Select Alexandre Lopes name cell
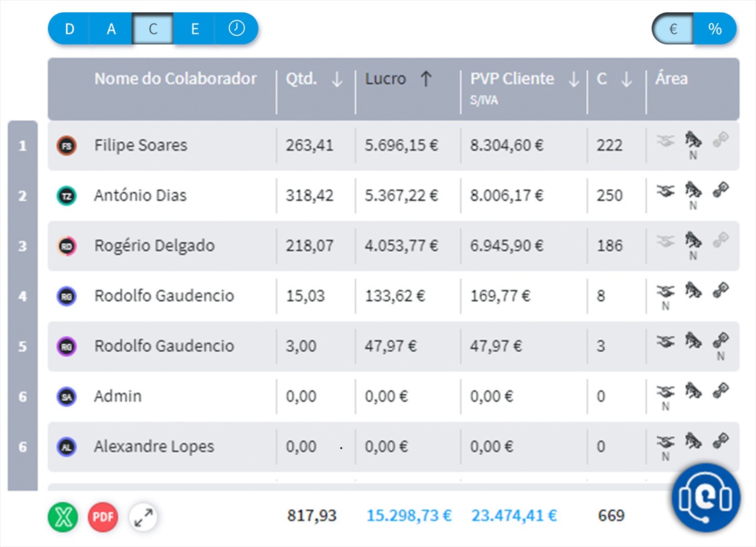The width and height of the screenshot is (756, 547). point(154,446)
